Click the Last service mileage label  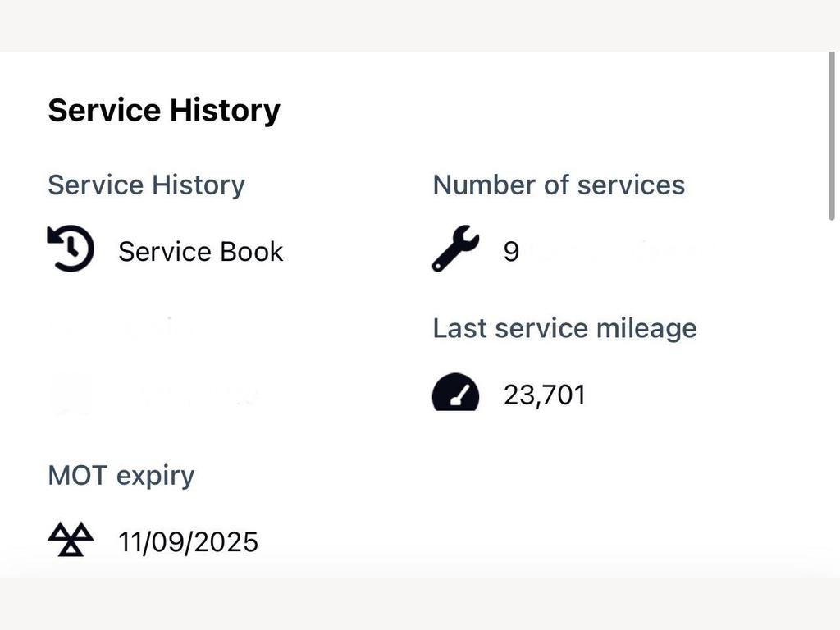(564, 328)
